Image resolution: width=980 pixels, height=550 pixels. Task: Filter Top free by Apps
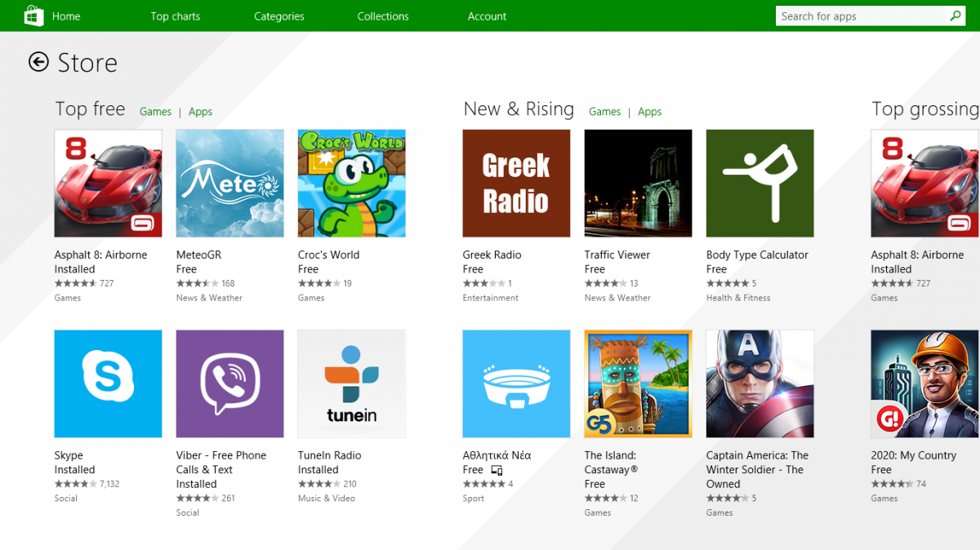point(200,112)
